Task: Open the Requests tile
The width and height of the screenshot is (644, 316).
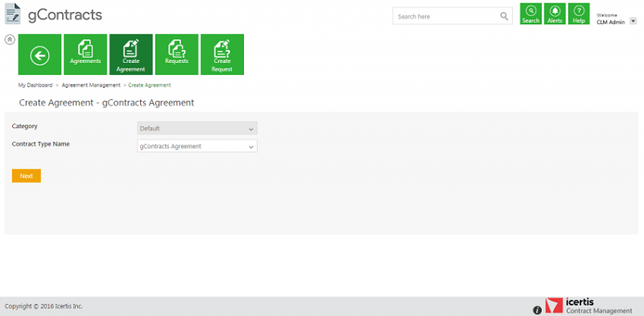Action: coord(176,54)
